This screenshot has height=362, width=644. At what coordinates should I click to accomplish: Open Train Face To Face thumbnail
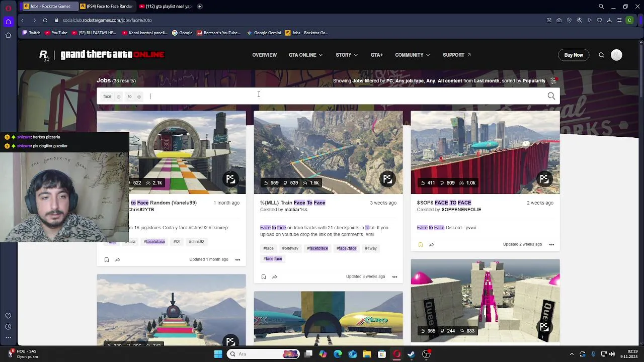328,153
